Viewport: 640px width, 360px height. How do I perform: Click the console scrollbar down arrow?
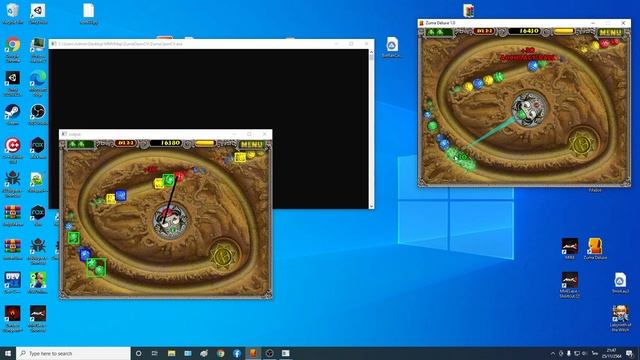(x=371, y=206)
